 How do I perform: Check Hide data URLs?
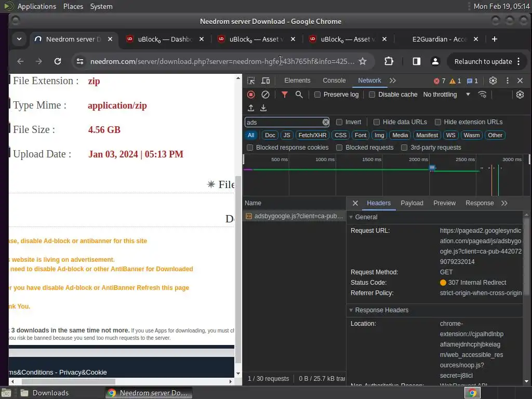coord(376,122)
